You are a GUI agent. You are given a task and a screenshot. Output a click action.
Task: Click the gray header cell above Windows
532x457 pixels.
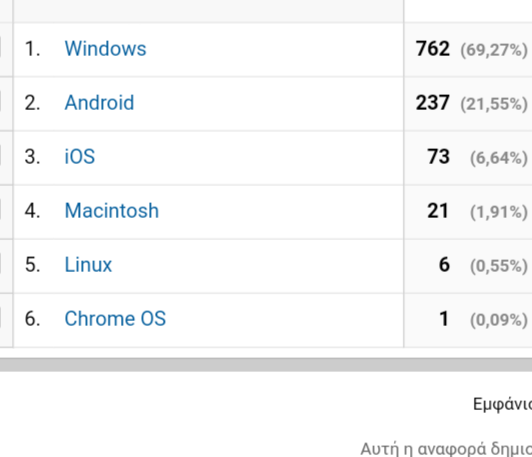click(x=208, y=11)
